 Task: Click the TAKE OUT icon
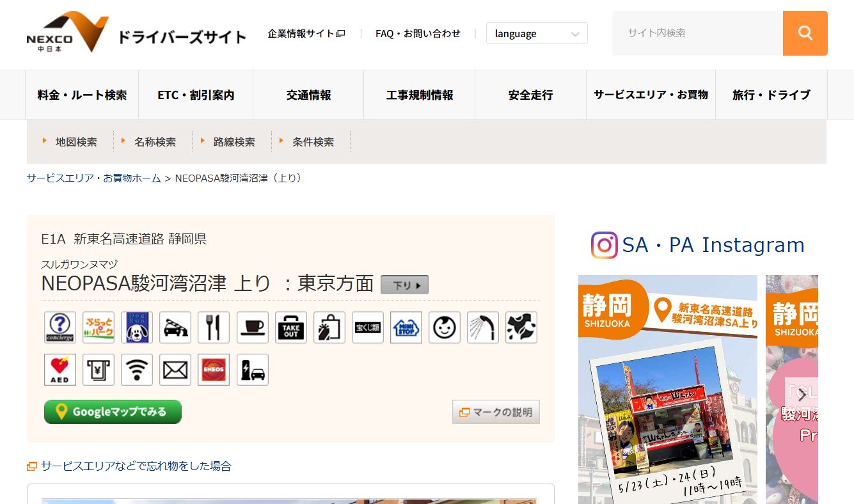point(291,327)
